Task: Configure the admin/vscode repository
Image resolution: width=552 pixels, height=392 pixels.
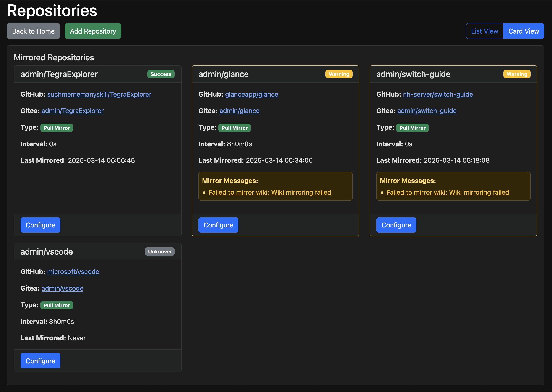Action: point(40,361)
